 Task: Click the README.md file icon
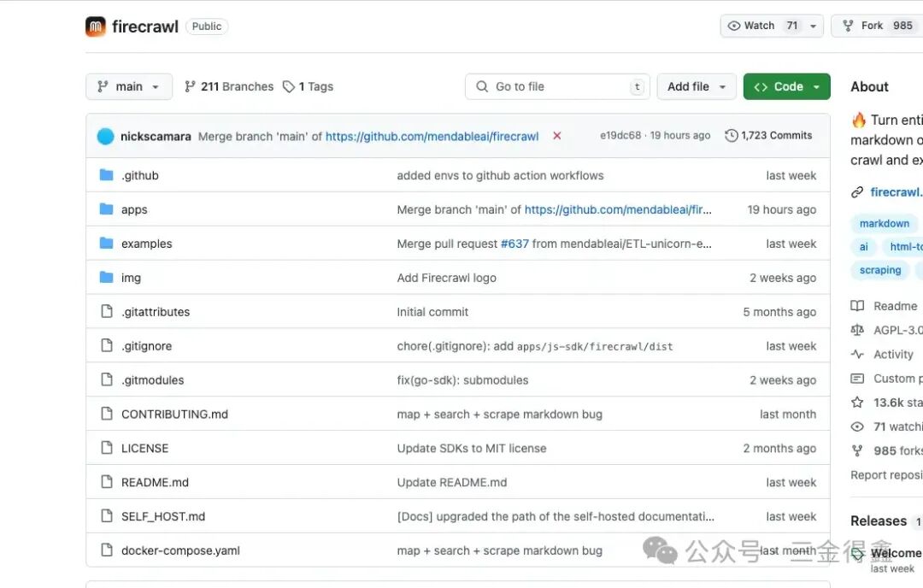(x=107, y=481)
